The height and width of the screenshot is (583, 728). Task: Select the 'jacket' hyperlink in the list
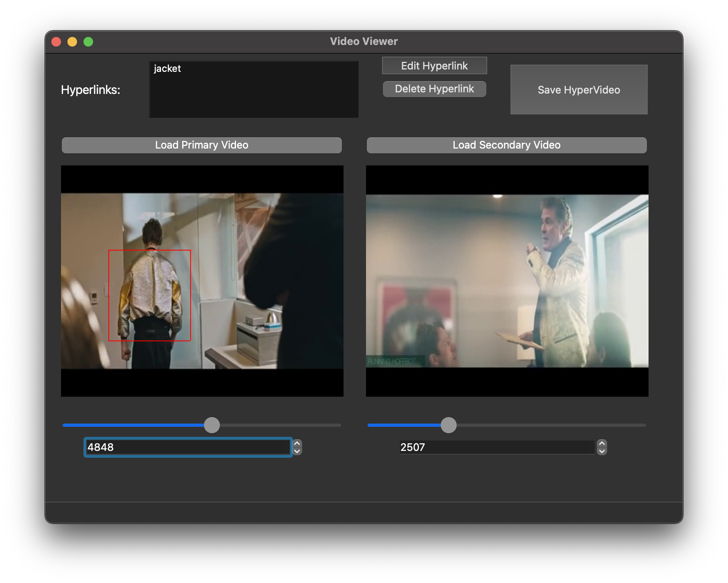click(x=167, y=69)
